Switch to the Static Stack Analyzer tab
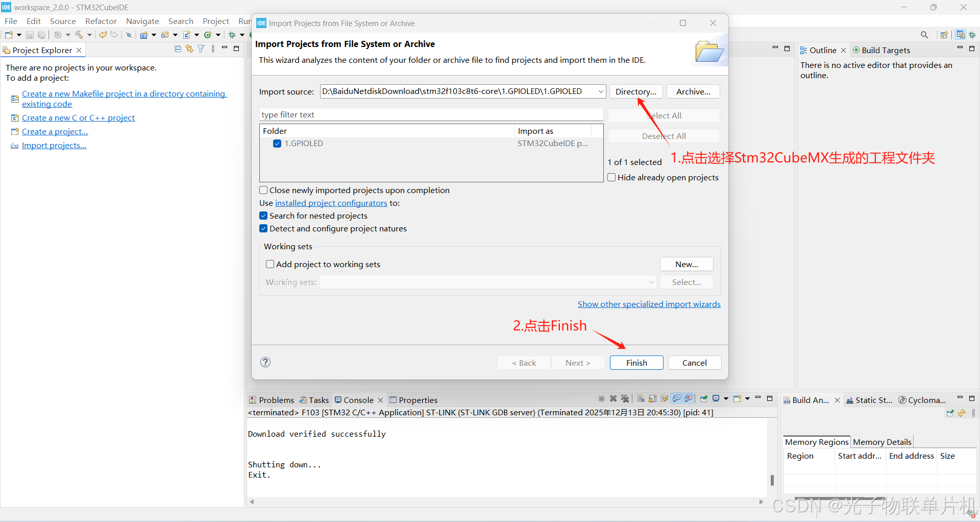 (x=869, y=400)
